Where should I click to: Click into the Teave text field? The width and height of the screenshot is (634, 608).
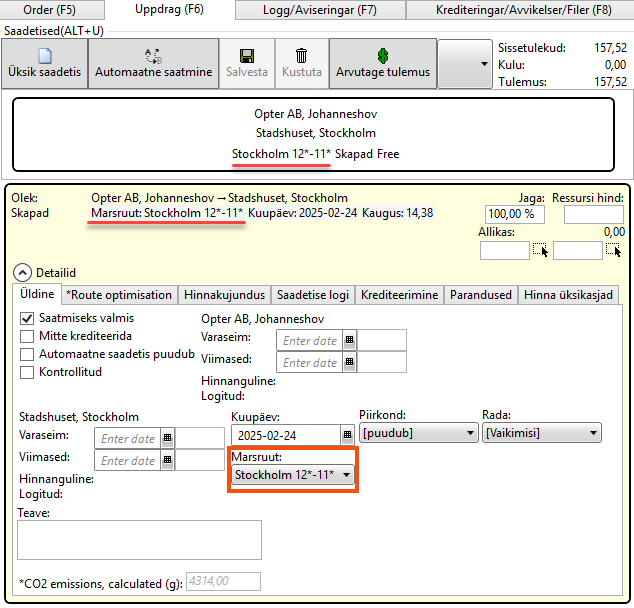[139, 539]
